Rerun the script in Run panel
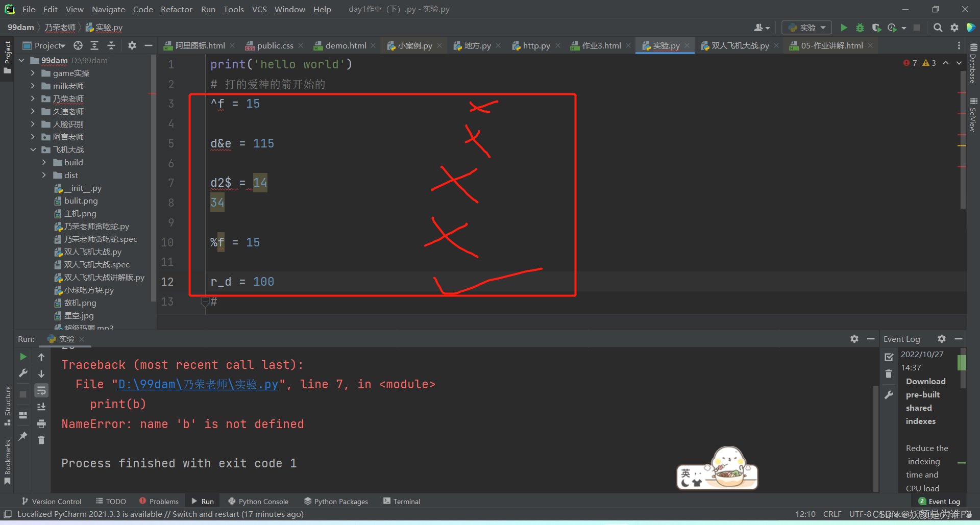980x525 pixels. pyautogui.click(x=23, y=357)
